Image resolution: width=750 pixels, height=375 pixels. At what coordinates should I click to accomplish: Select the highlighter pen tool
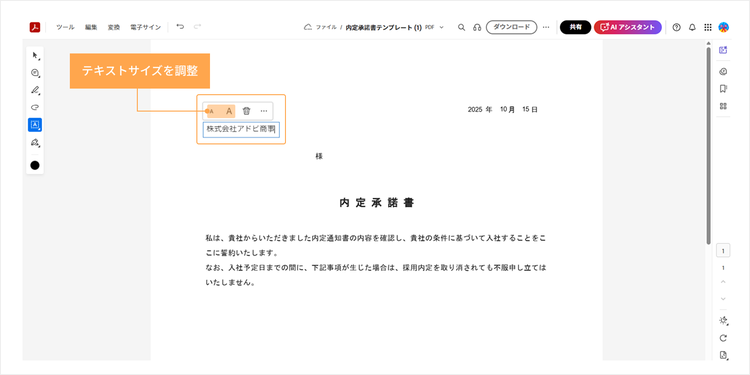(x=35, y=90)
